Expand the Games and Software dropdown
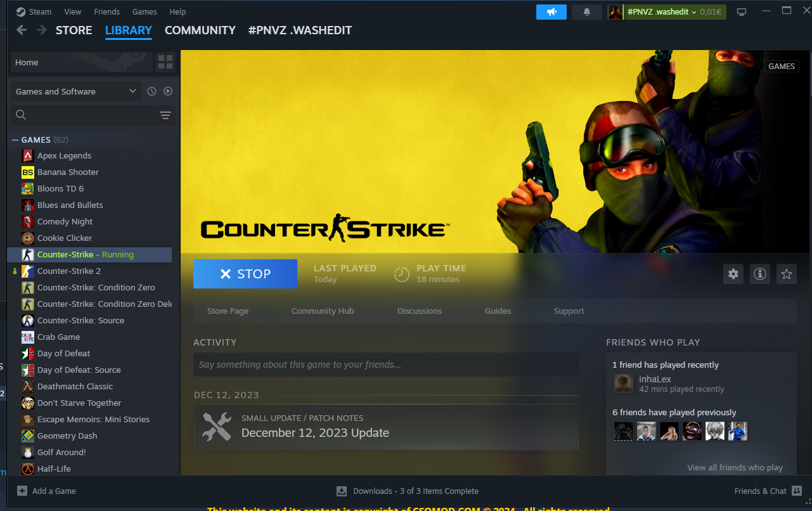 coord(76,91)
